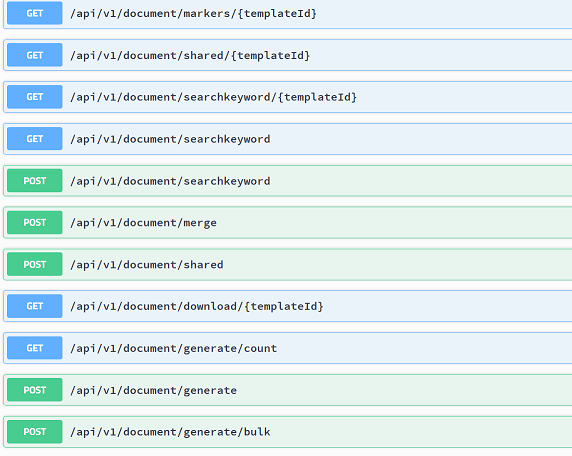
Task: Click the /api/v1/document/generate/count path text
Action: pyautogui.click(x=174, y=348)
